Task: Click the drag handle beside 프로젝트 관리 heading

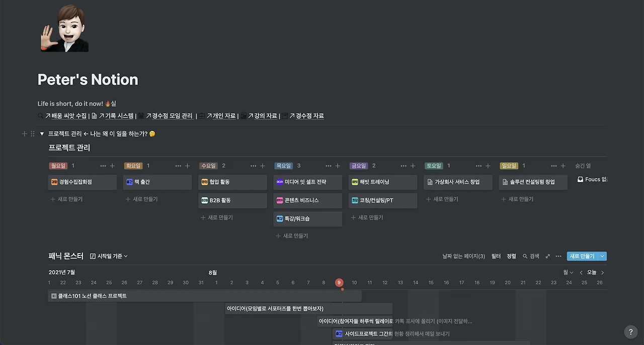Action: point(33,134)
